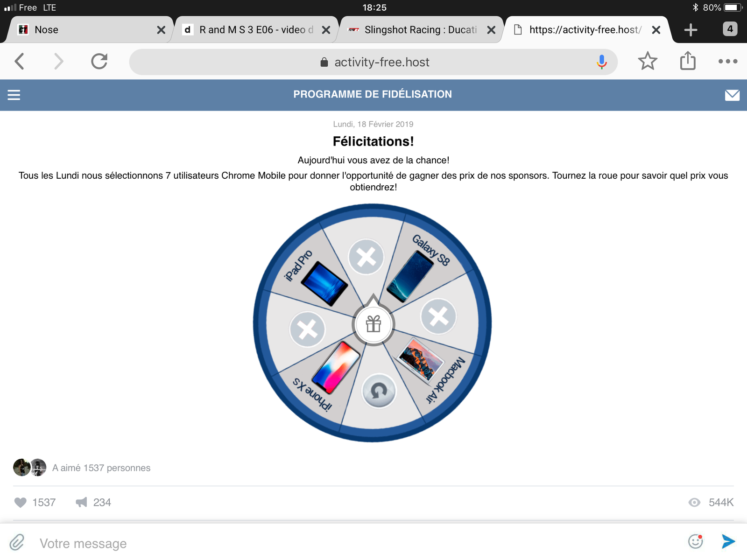Screen dimensions: 747x560
Task: Close the R and M S 3 E06 tab
Action: [326, 30]
